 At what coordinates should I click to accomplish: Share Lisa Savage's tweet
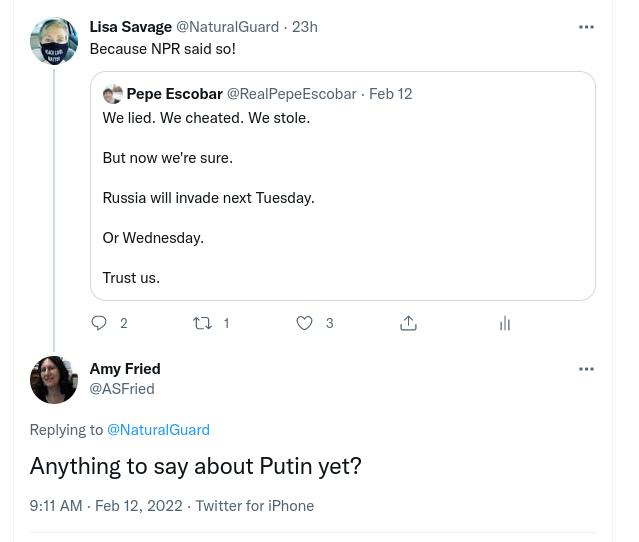408,323
